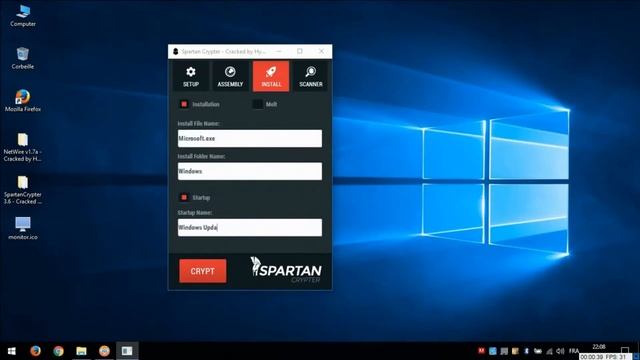Open the notification action center icon
Viewport: 640px width, 360px height.
pos(625,351)
